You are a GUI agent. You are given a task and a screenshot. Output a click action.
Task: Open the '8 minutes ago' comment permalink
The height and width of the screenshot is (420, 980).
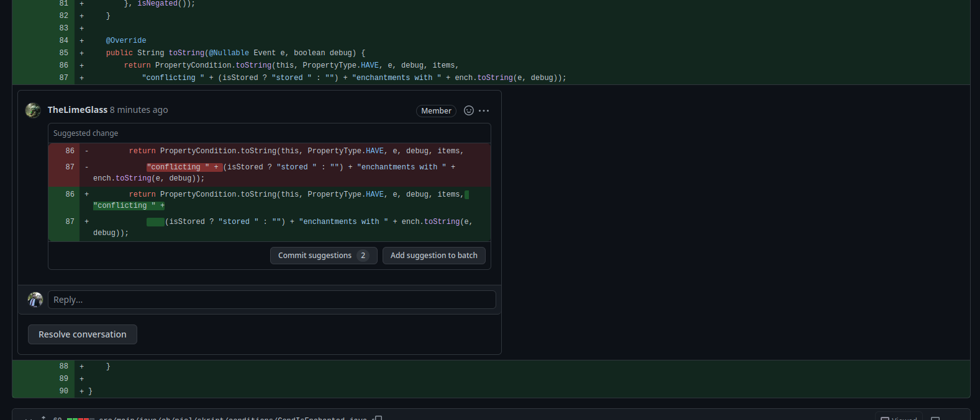139,110
